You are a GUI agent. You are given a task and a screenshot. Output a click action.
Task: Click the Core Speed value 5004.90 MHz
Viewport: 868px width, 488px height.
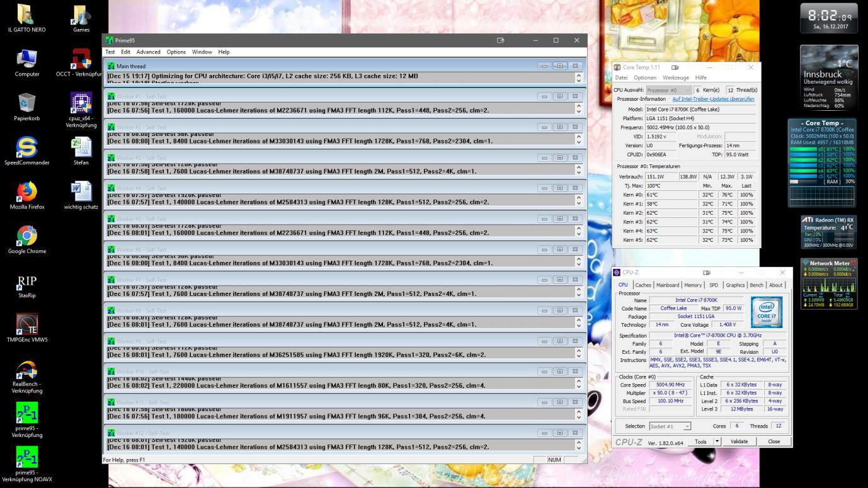pos(669,385)
